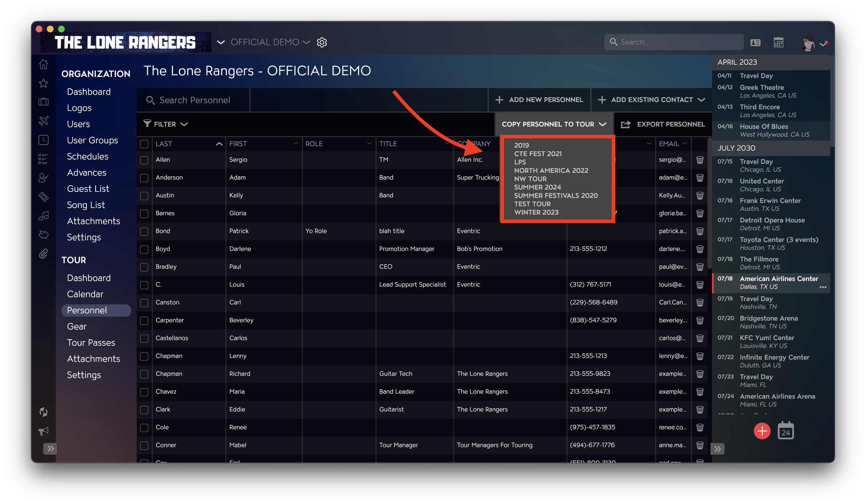Collapse the left navigation panel arrows

click(50, 448)
